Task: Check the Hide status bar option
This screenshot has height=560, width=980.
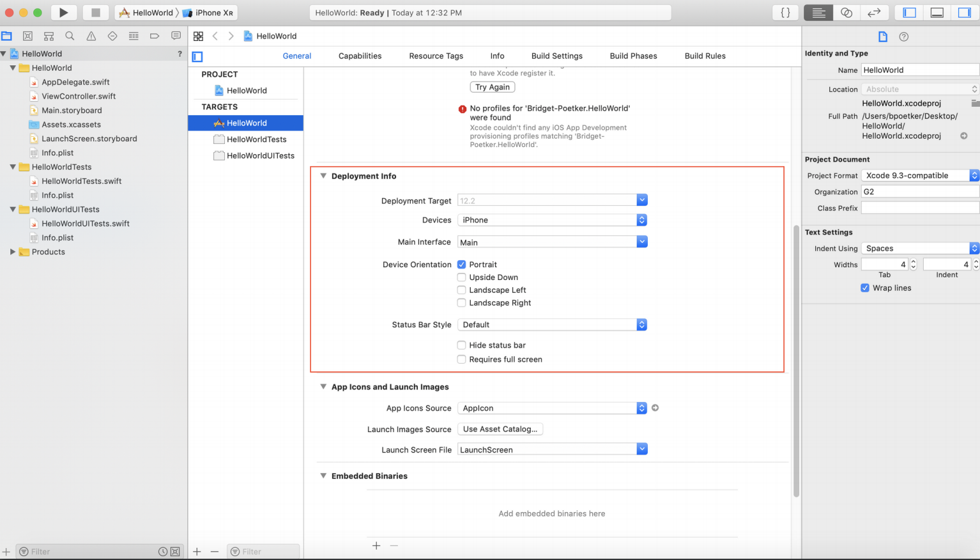Action: (x=461, y=345)
